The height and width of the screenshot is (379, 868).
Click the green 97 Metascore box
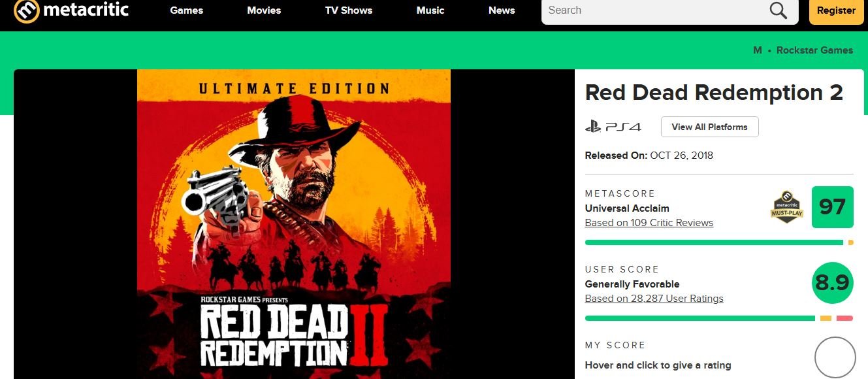(x=832, y=207)
